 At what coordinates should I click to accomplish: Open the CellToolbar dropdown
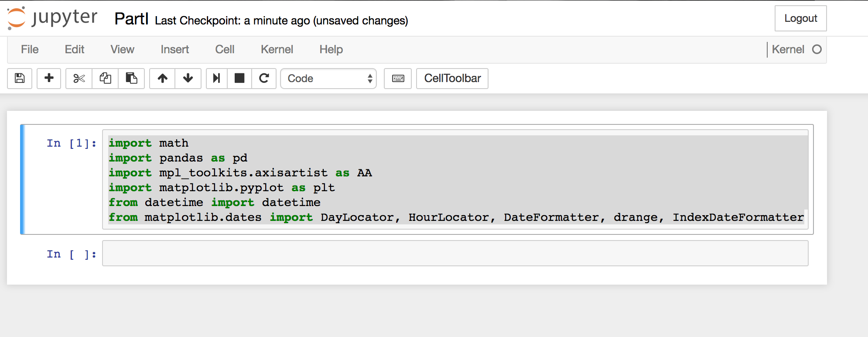[452, 79]
